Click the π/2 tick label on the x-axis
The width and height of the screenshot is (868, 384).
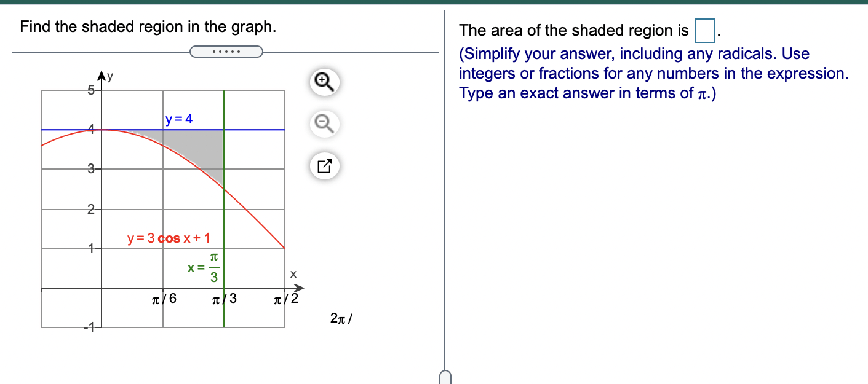tap(286, 300)
